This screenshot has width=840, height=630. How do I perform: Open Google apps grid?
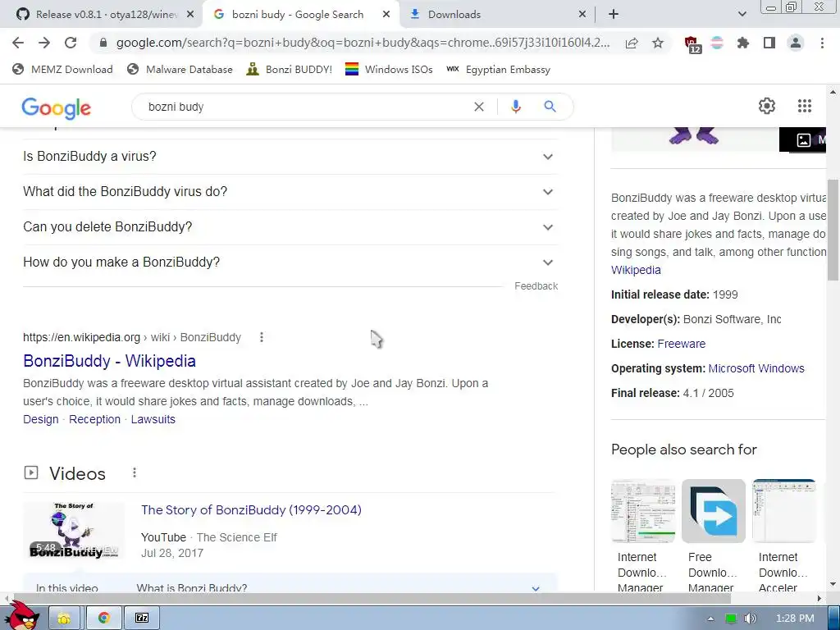click(804, 106)
